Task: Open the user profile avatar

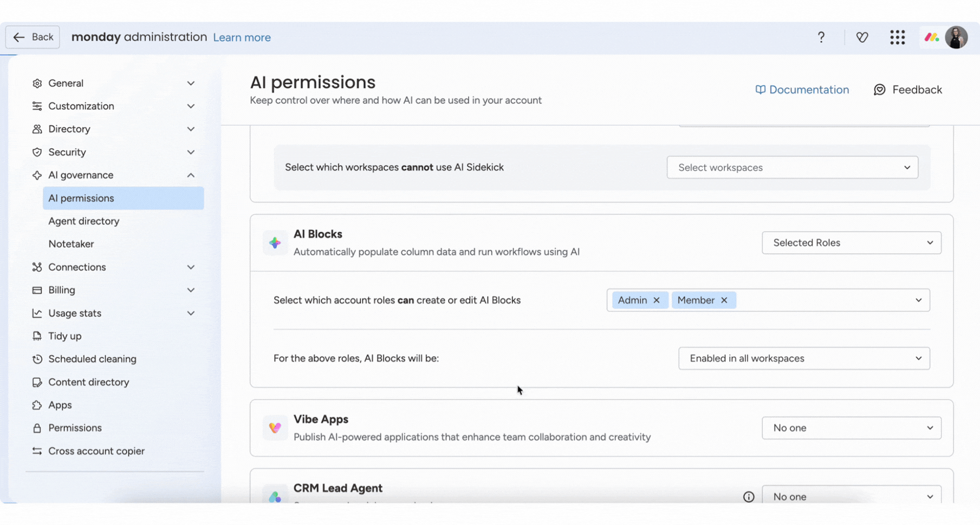Action: pyautogui.click(x=956, y=37)
